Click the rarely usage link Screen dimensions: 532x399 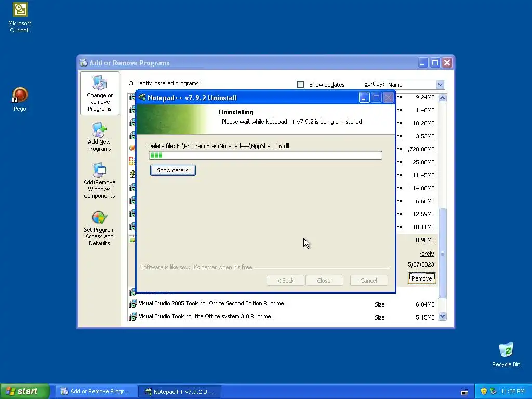(427, 254)
